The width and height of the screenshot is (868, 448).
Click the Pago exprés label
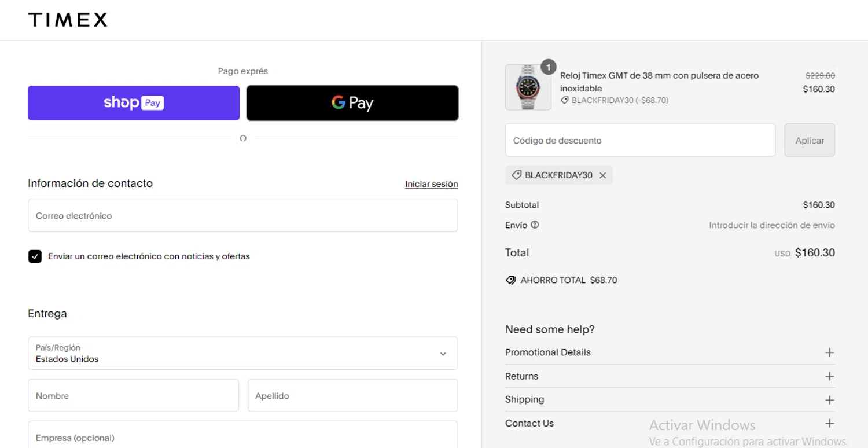coord(243,71)
